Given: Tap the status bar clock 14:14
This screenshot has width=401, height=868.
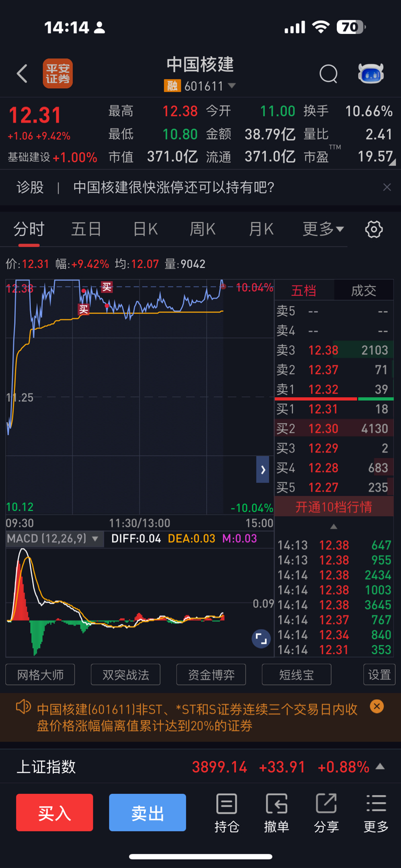Looking at the screenshot, I should point(67,27).
